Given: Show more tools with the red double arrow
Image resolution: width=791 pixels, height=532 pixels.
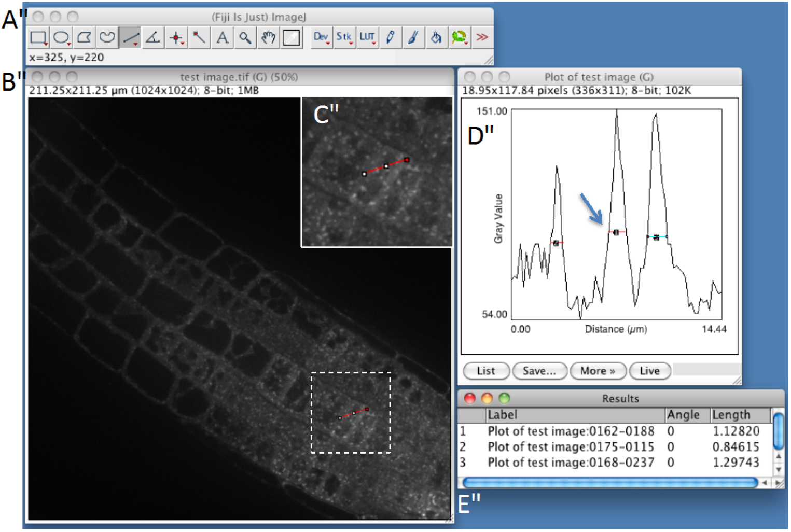Looking at the screenshot, I should 482,37.
